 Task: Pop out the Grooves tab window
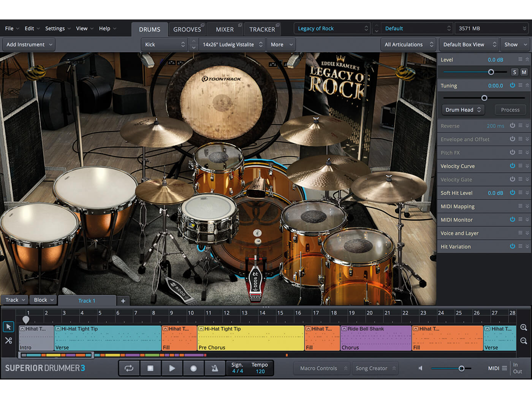[203, 25]
